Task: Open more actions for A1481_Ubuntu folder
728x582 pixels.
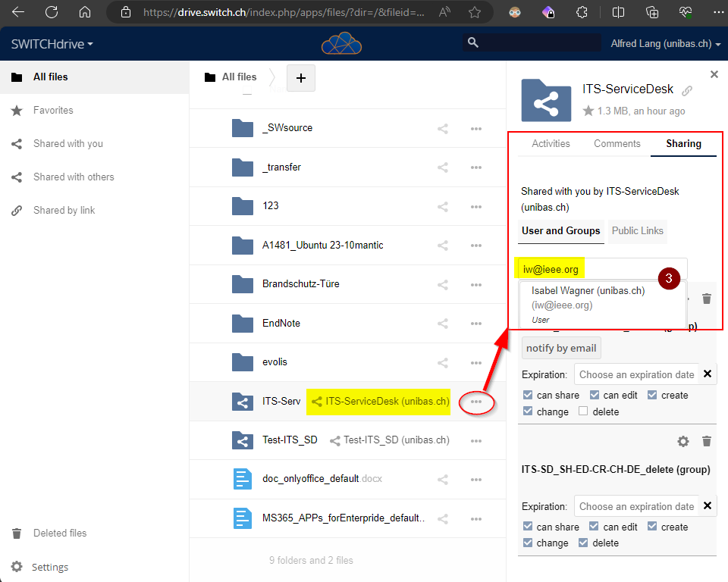Action: [476, 246]
